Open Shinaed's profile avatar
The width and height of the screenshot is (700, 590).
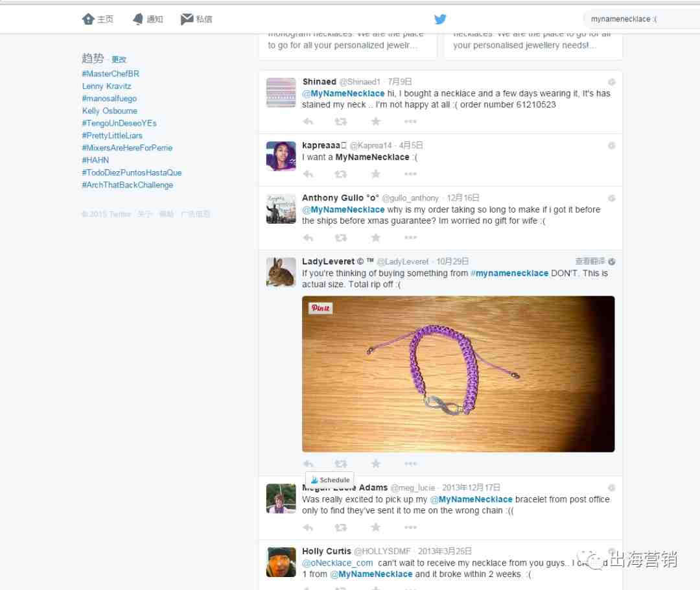[x=281, y=93]
